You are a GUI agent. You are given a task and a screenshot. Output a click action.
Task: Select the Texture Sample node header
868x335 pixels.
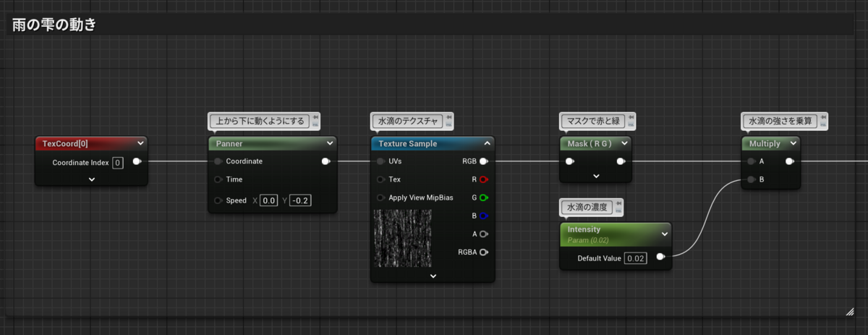click(433, 143)
